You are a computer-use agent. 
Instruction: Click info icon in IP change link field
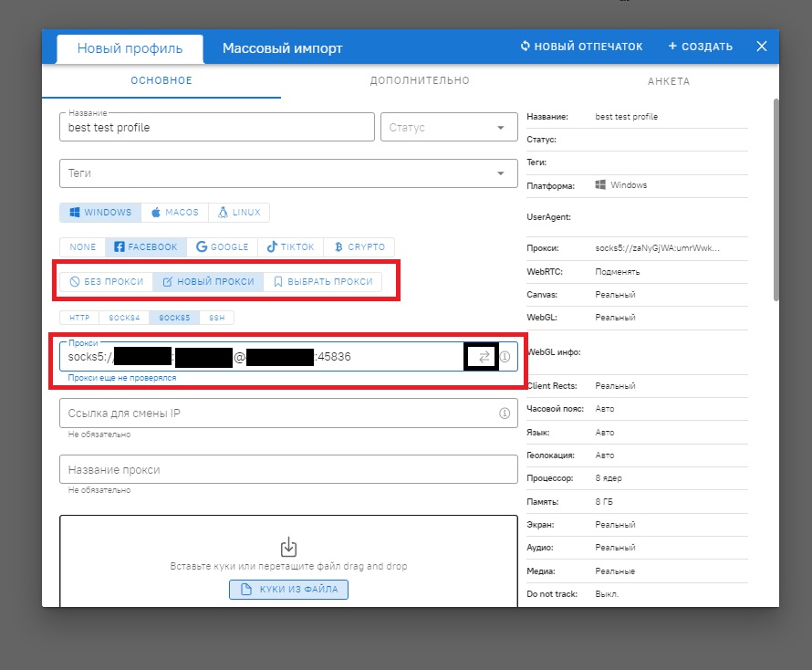pos(505,414)
